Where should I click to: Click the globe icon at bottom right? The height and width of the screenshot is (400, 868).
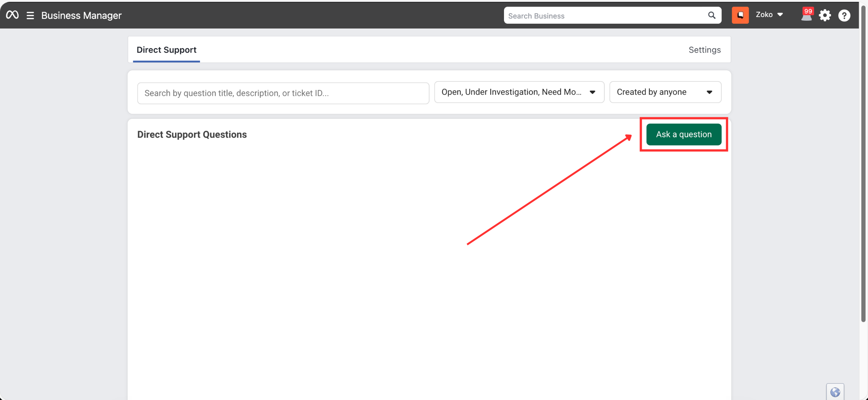click(835, 392)
